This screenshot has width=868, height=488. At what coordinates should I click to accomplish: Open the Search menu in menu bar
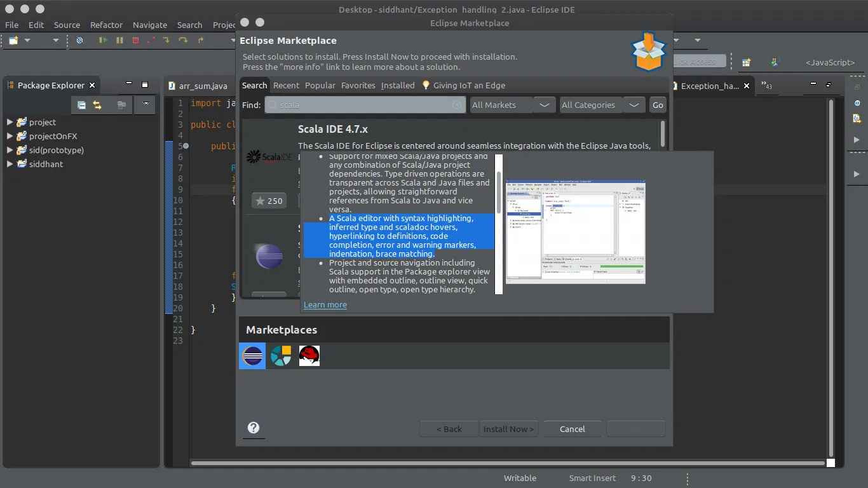coord(189,25)
